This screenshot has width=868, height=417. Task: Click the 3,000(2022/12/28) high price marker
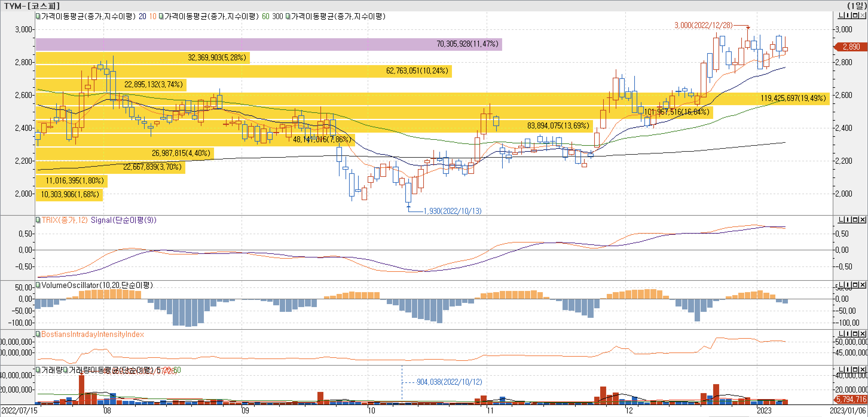point(703,25)
